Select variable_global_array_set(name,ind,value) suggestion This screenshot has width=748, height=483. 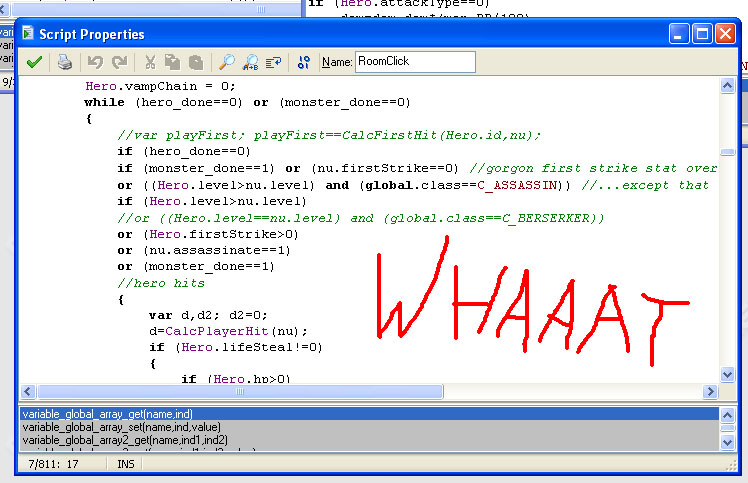(369, 427)
